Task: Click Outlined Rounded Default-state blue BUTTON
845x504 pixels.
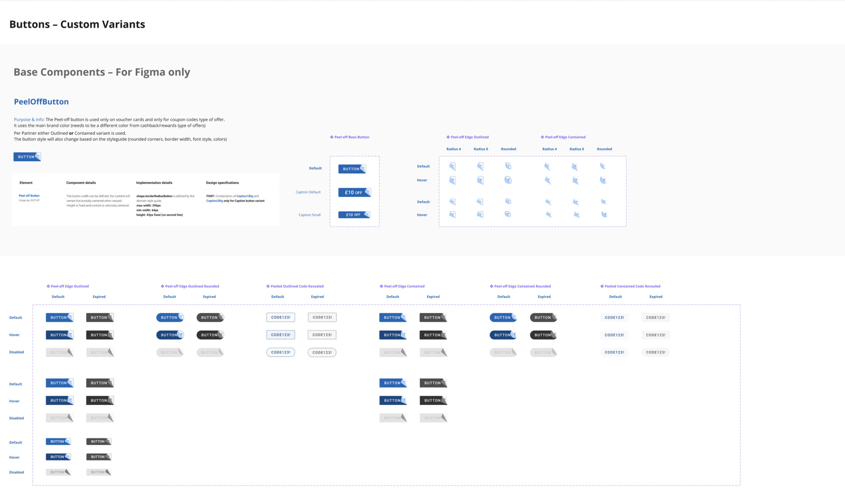Action: [x=170, y=318]
